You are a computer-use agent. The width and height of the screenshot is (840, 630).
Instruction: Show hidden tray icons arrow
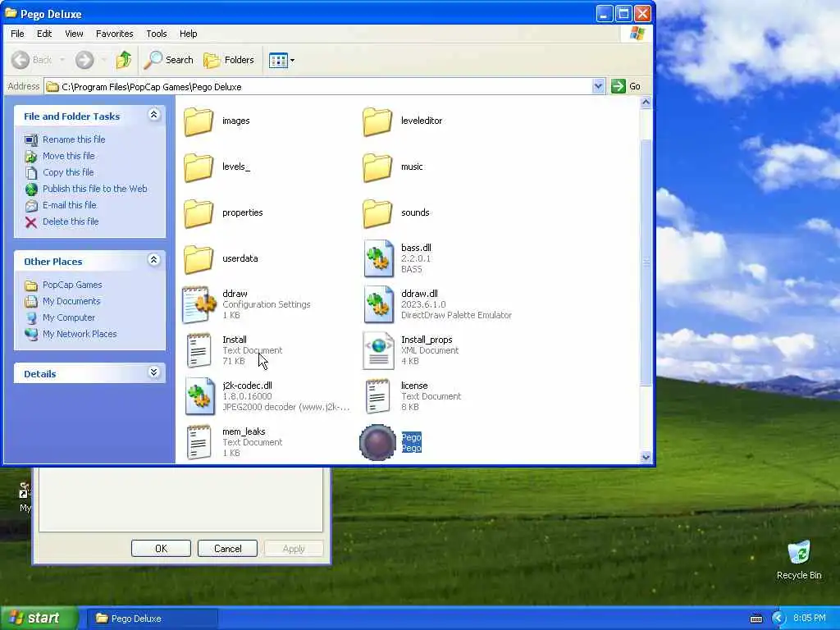[x=778, y=619]
